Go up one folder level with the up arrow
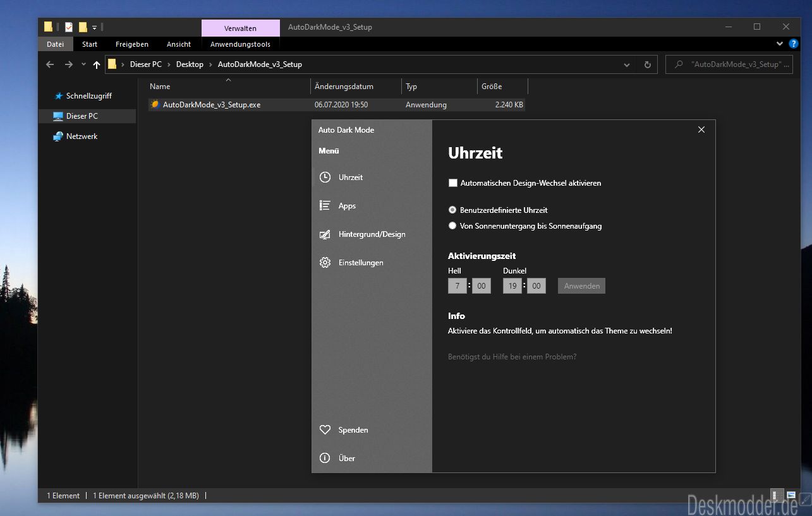This screenshot has width=812, height=516. click(x=97, y=64)
